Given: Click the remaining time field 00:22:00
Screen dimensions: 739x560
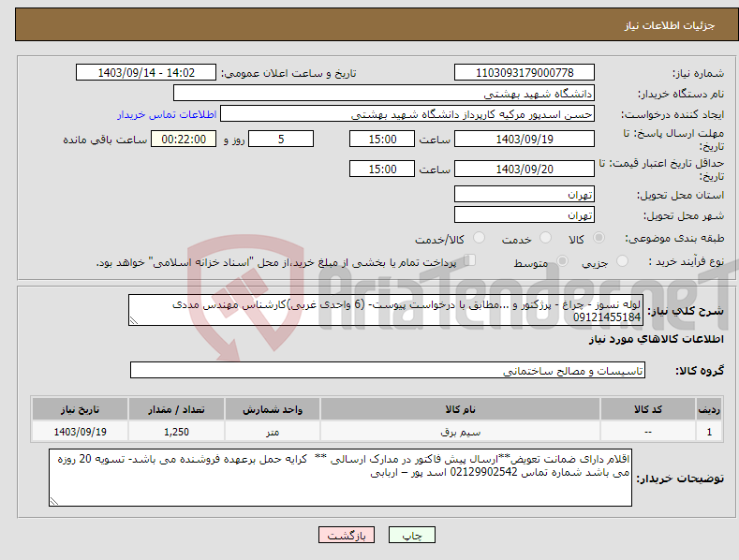Looking at the screenshot, I should coord(184,139).
